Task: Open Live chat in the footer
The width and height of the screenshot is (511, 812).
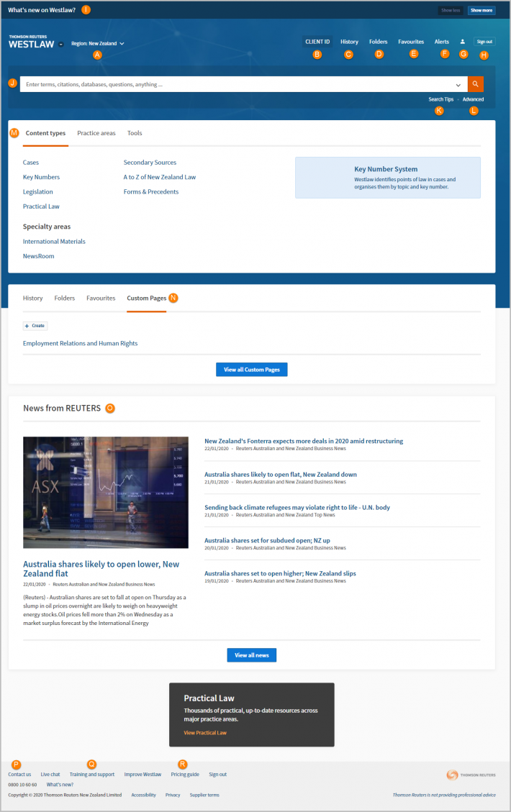Action: (50, 775)
